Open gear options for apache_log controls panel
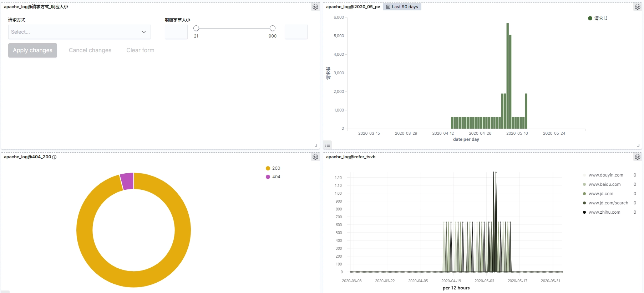This screenshot has width=644, height=293. pyautogui.click(x=315, y=7)
